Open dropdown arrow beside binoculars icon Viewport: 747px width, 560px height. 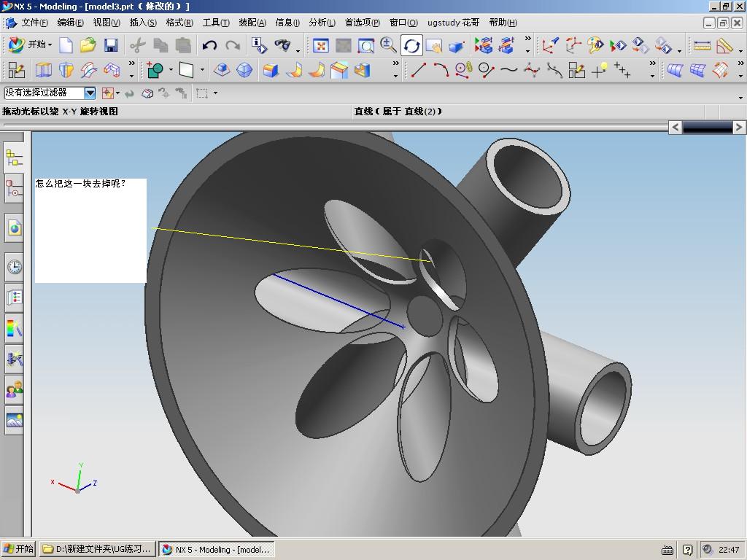coord(298,50)
